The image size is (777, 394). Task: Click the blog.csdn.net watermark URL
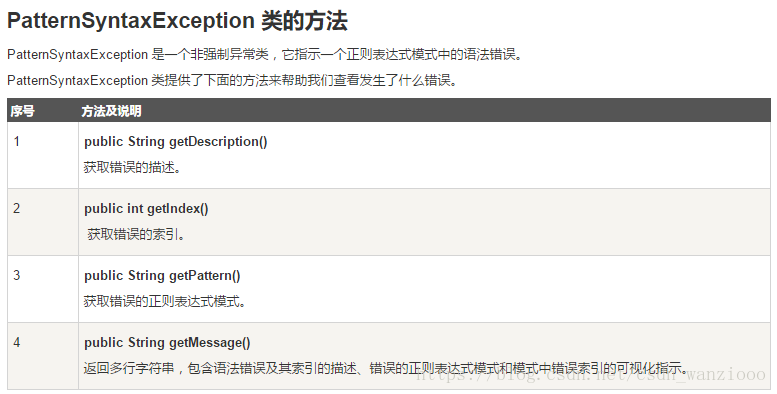(x=591, y=375)
